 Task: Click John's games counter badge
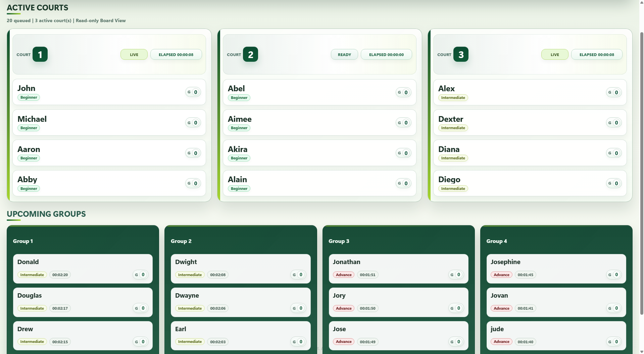click(193, 92)
